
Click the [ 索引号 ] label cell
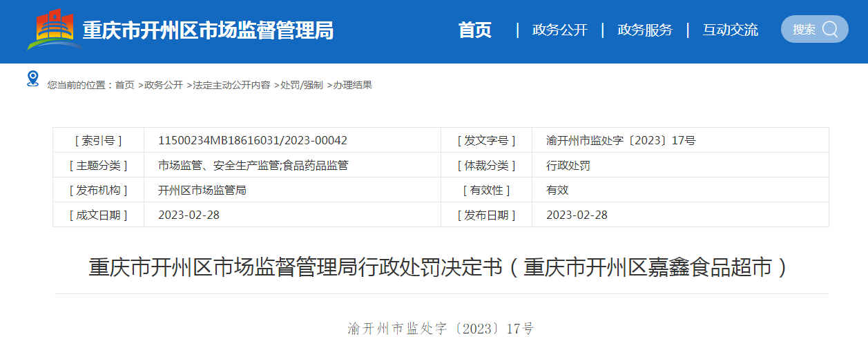tap(99, 140)
